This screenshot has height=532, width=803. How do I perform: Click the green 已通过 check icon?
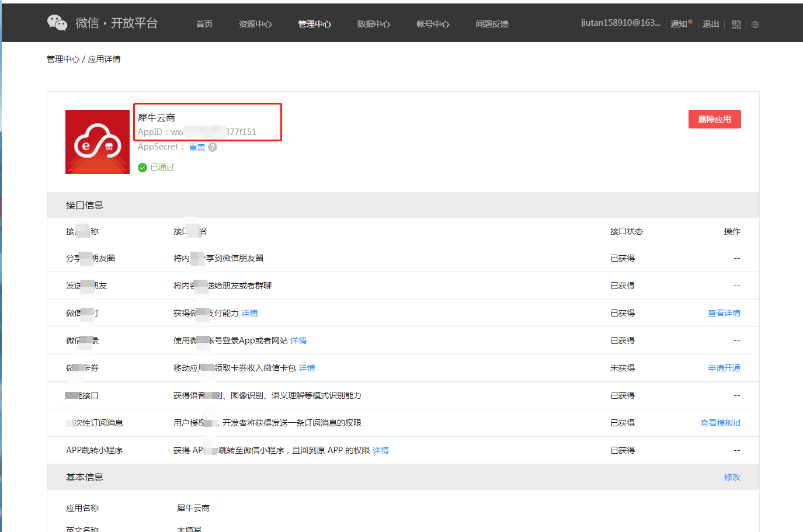[142, 168]
